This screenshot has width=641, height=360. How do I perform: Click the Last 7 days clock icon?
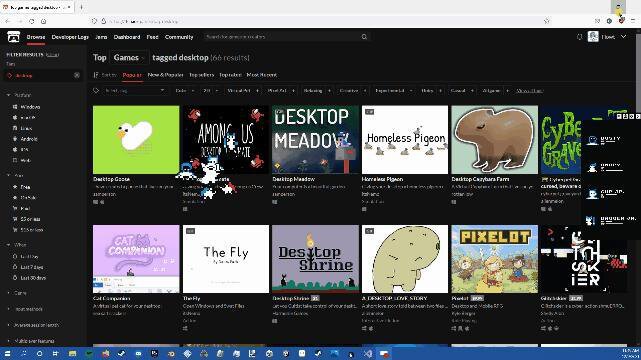click(x=15, y=267)
